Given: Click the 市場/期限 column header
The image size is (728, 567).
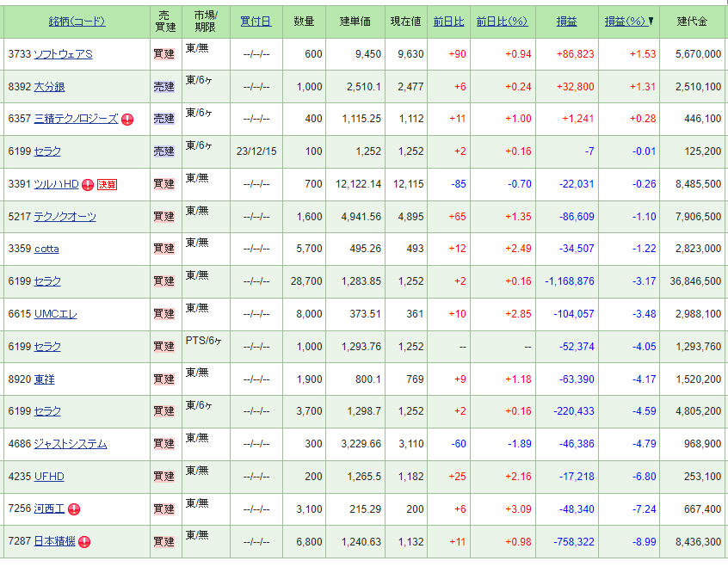Looking at the screenshot, I should [205, 22].
